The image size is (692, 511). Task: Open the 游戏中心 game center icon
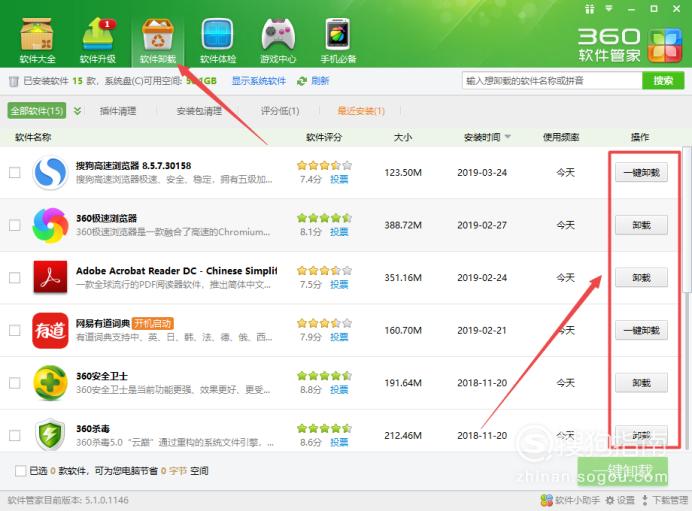(278, 41)
